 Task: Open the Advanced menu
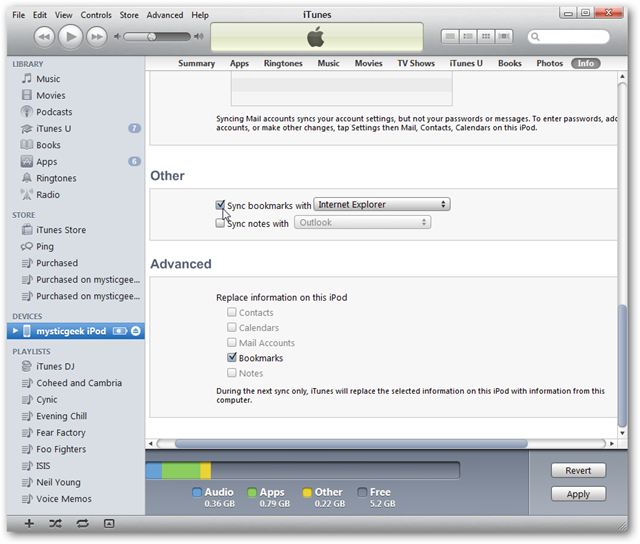(x=165, y=15)
